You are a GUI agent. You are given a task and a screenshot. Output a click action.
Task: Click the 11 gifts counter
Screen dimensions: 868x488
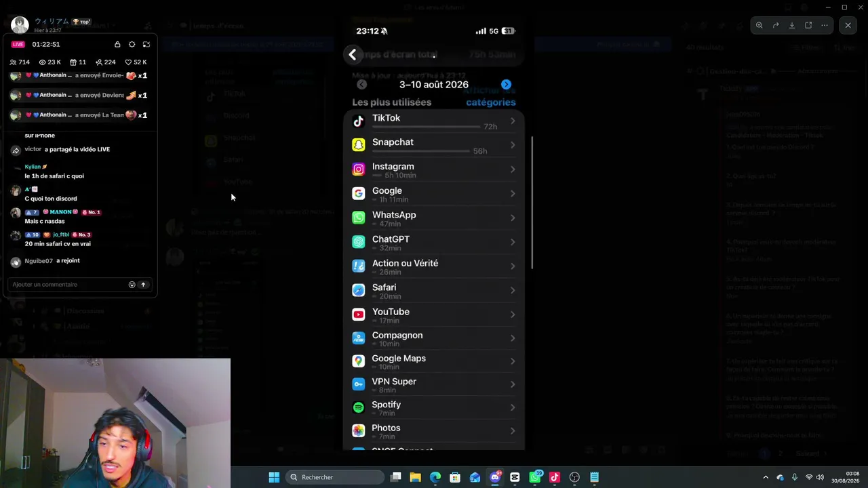78,62
